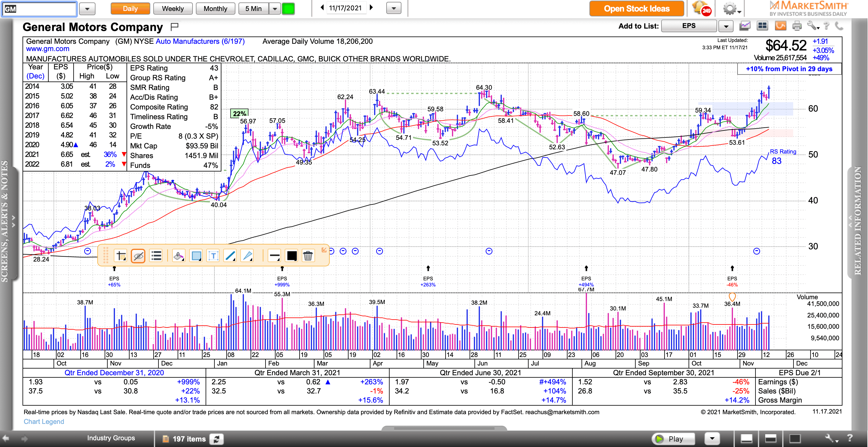Expand Related Information side panel
Screen dimensions: 868x447
click(858, 221)
